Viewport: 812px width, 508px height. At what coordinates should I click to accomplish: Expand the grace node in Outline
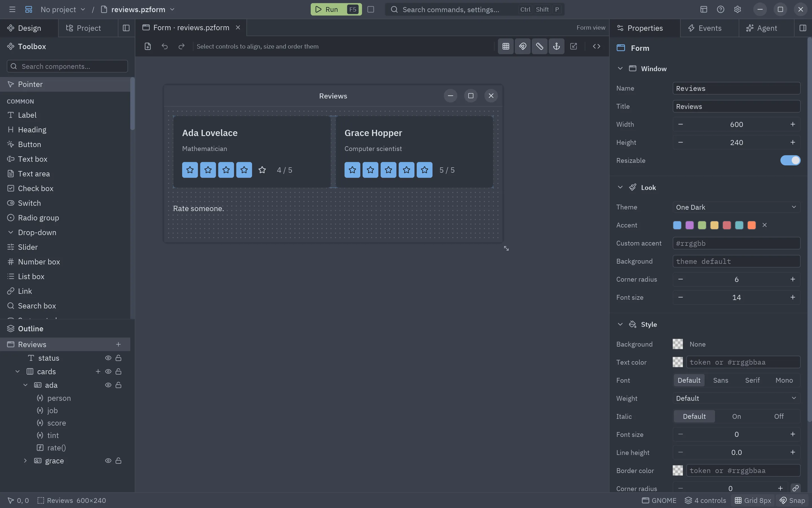pos(25,461)
